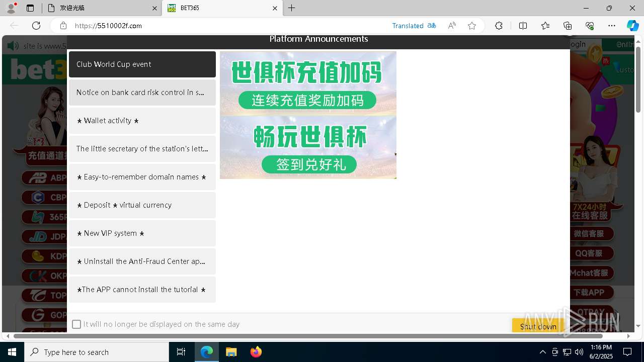Open the browser profile icon
This screenshot has height=362, width=644.
[11, 8]
